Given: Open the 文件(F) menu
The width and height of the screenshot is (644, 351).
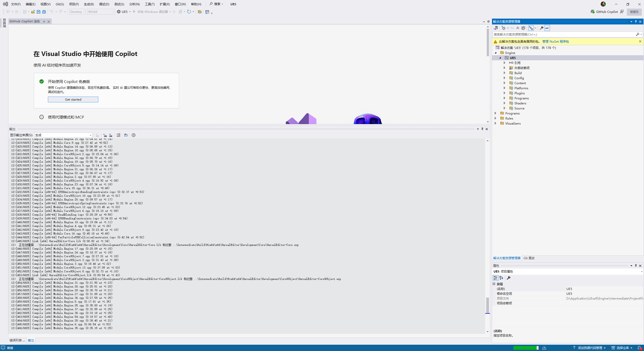Looking at the screenshot, I should [16, 4].
